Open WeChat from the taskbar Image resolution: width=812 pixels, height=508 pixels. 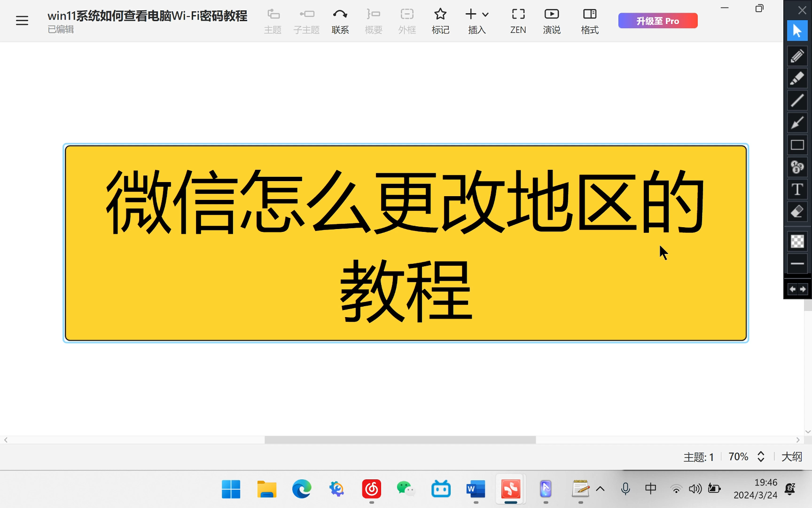[x=406, y=489]
